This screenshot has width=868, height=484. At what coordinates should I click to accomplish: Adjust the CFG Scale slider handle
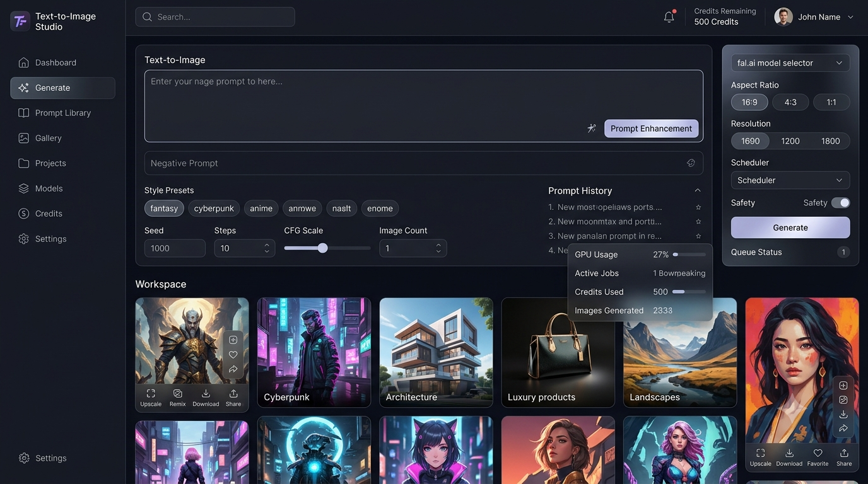coord(323,248)
